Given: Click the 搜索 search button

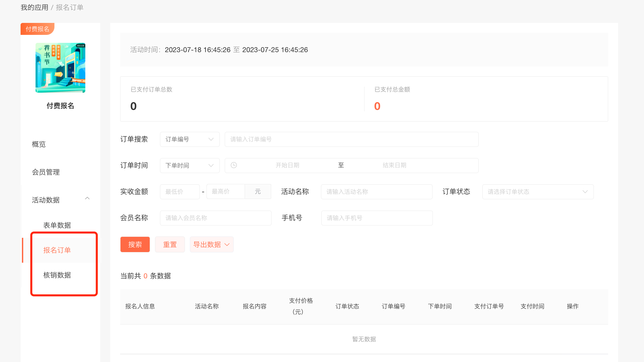Looking at the screenshot, I should point(135,244).
